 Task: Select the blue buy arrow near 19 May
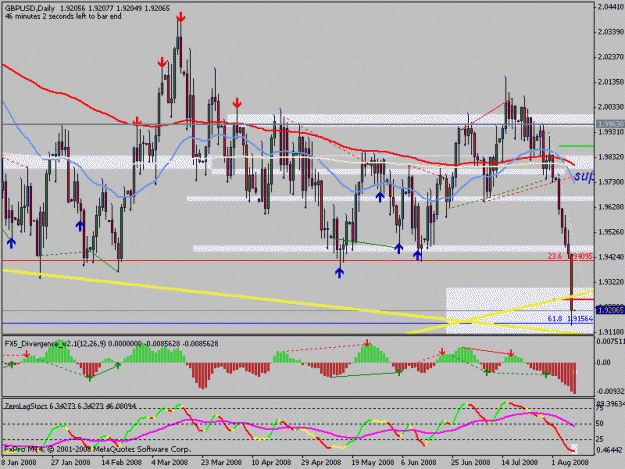[x=380, y=196]
